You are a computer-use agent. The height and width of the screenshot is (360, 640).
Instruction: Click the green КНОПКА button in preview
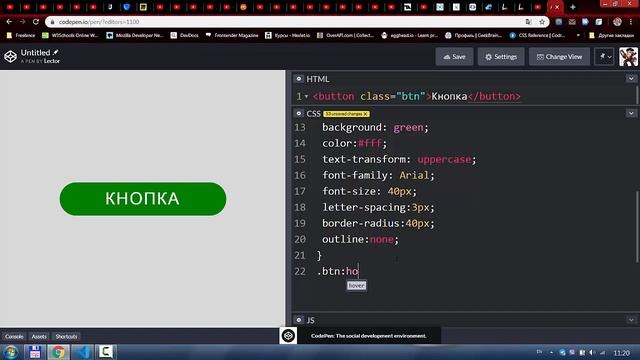tap(143, 199)
